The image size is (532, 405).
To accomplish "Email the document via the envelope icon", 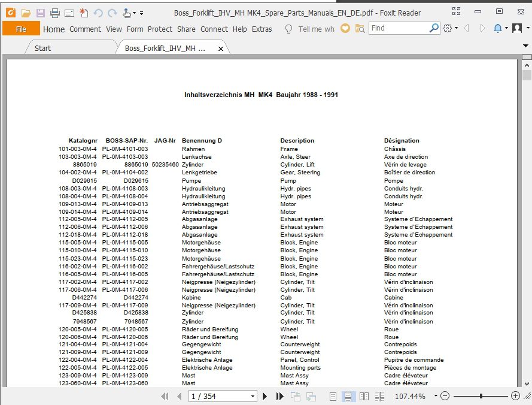I will pyautogui.click(x=69, y=13).
